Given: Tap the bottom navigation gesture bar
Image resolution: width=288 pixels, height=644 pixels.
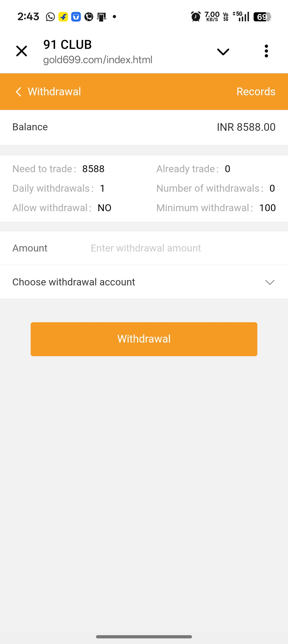Looking at the screenshot, I should point(144,637).
